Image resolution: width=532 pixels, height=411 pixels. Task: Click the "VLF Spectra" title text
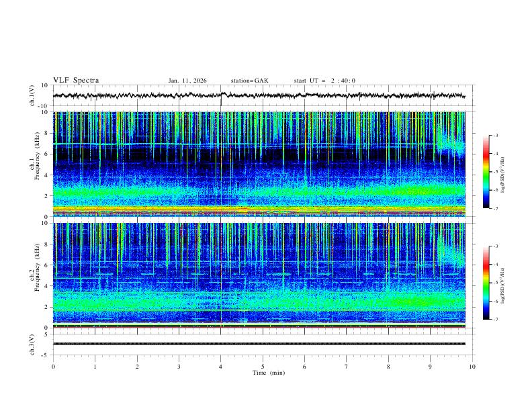pos(76,81)
